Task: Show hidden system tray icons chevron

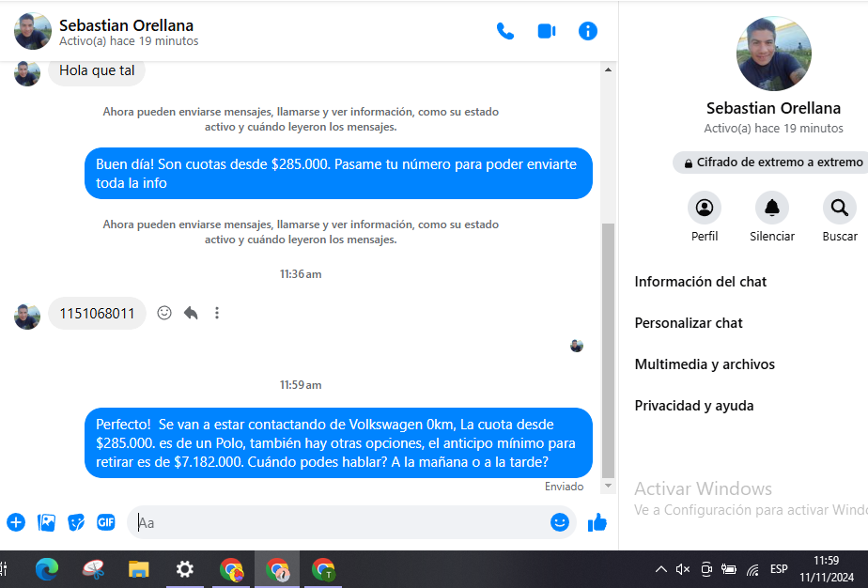Action: [x=661, y=569]
